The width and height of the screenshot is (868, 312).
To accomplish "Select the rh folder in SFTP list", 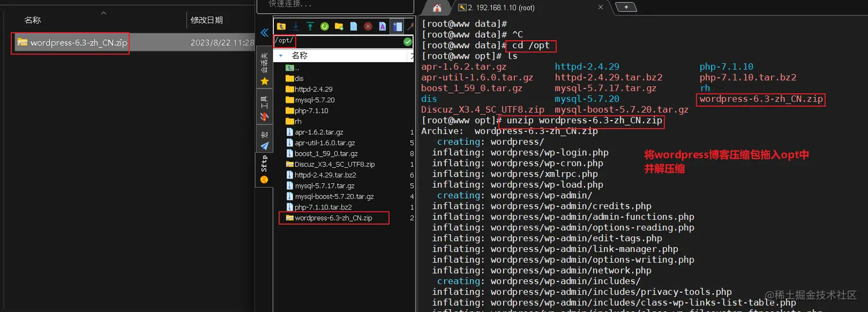I will point(293,121).
